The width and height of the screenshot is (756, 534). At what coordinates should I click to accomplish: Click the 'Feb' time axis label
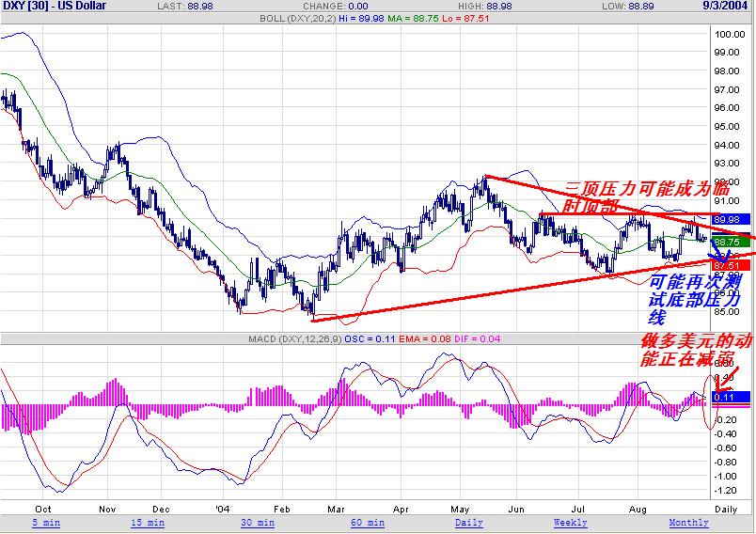[281, 509]
